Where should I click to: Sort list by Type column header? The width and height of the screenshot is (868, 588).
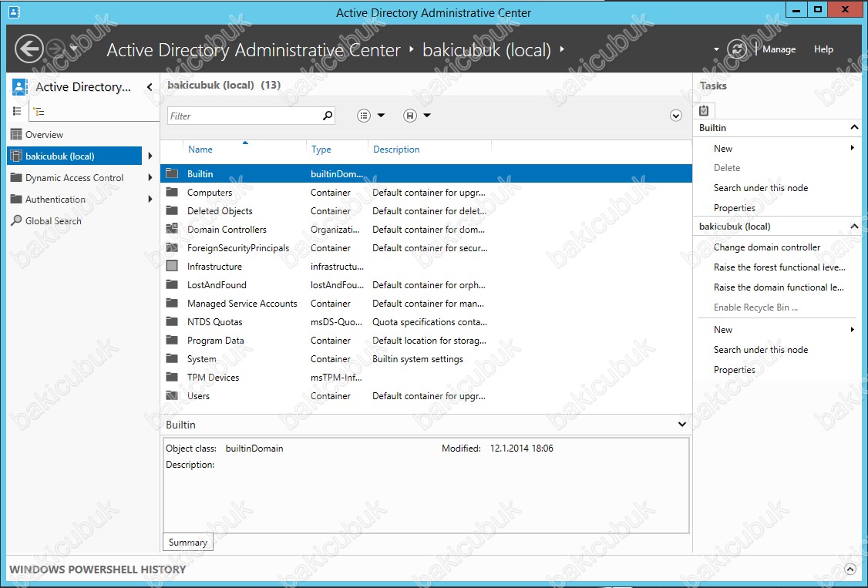pos(337,150)
